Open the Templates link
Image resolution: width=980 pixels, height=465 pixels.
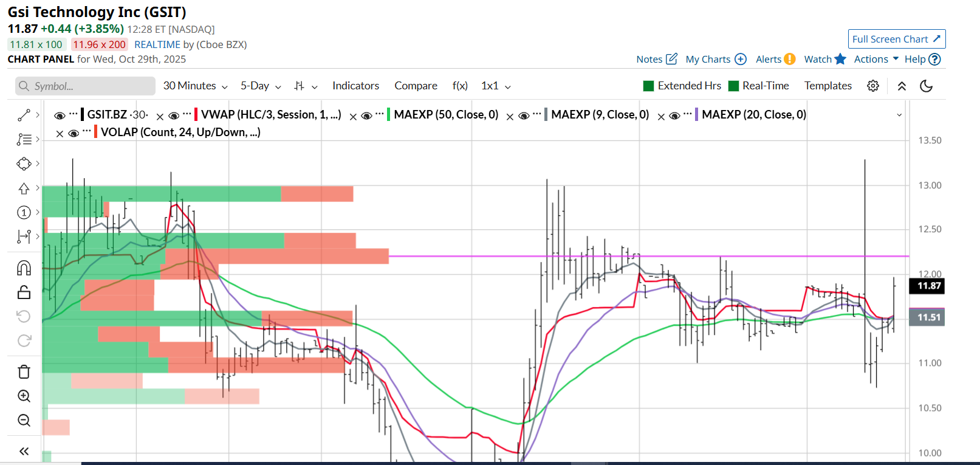click(828, 86)
